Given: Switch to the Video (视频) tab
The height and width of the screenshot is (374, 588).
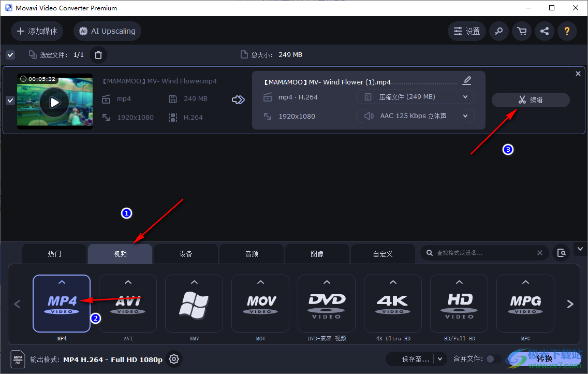Looking at the screenshot, I should coord(120,254).
